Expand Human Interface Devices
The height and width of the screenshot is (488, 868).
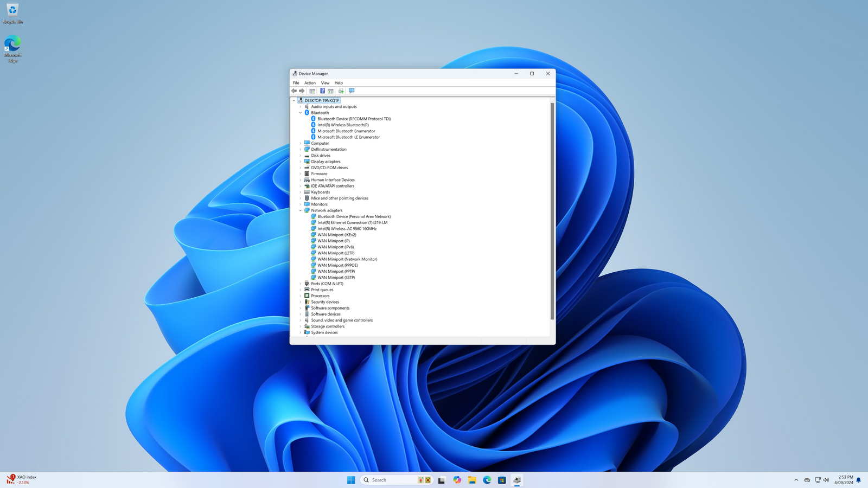point(301,180)
